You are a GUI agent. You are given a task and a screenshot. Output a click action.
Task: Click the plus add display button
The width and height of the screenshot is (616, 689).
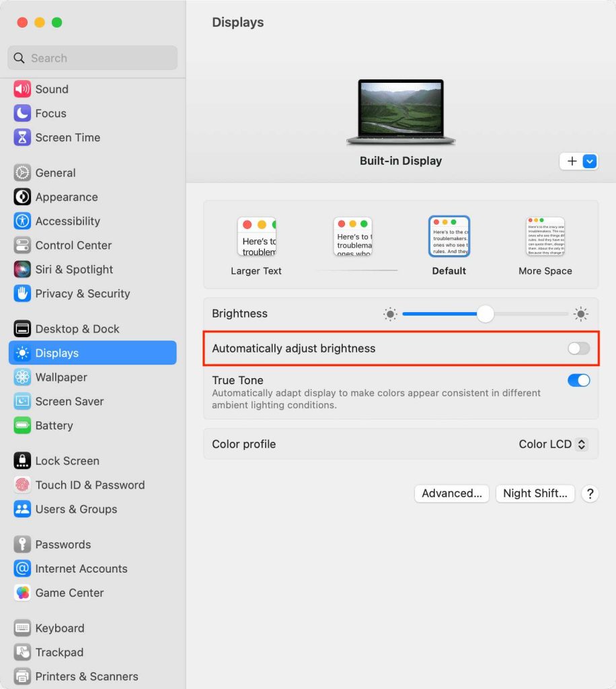[571, 161]
